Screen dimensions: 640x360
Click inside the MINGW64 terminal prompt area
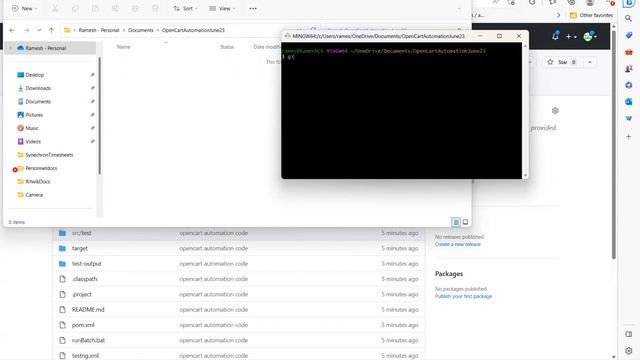[x=401, y=110]
